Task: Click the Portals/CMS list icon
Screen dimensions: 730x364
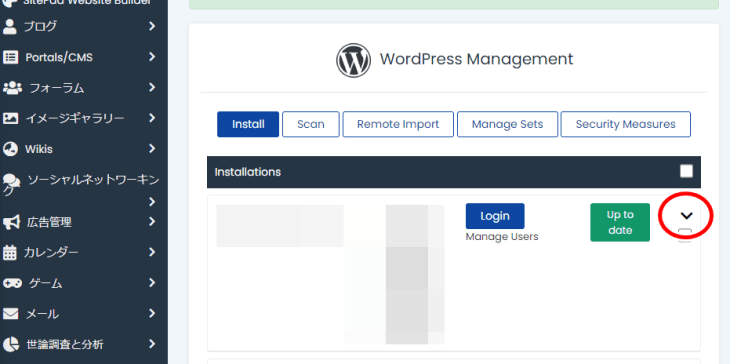Action: 10,57
